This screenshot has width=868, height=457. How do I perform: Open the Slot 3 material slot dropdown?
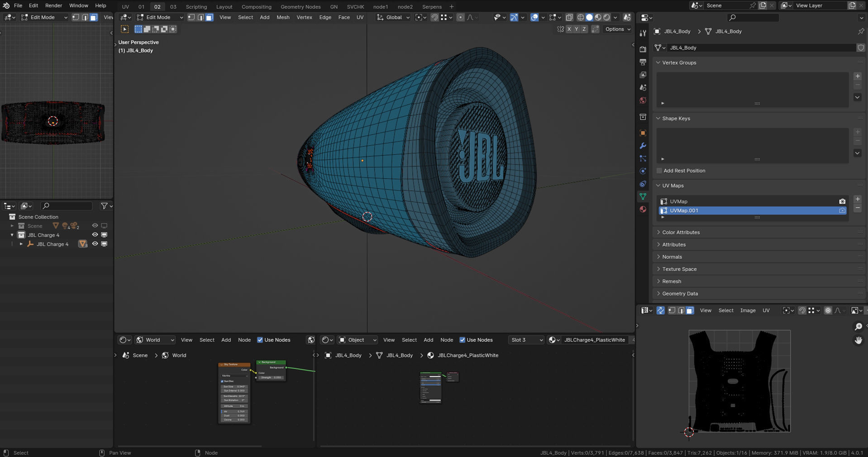pyautogui.click(x=526, y=340)
